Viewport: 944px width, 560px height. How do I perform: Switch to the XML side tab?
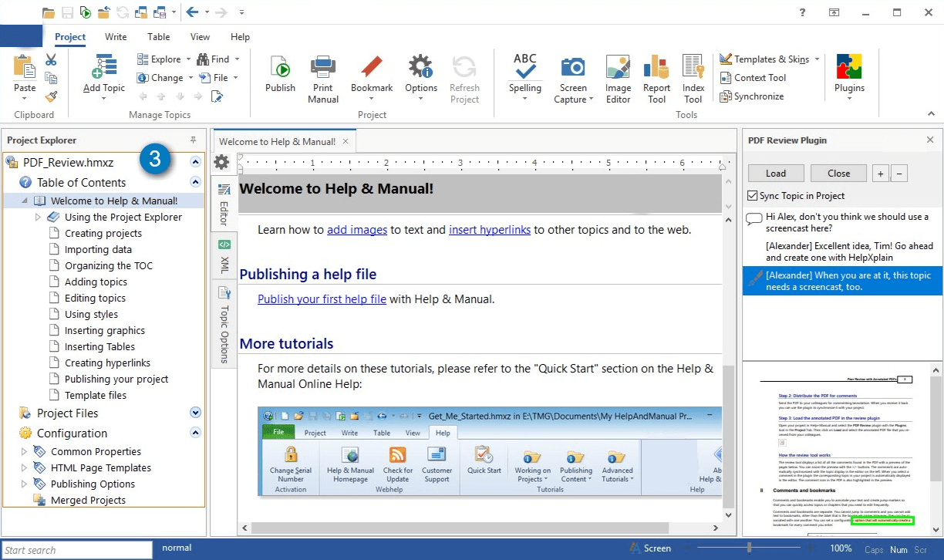coord(224,257)
